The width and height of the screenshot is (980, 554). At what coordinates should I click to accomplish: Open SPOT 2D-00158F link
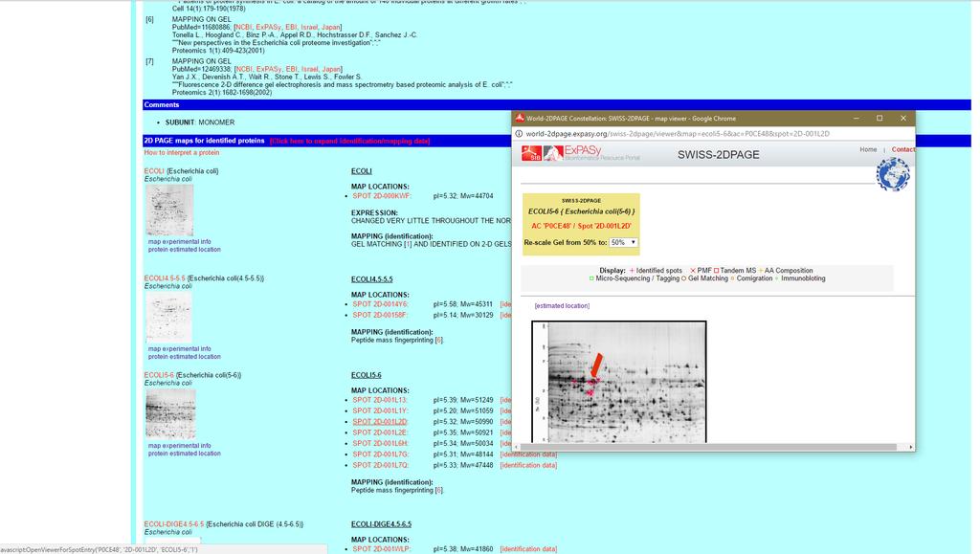tap(381, 316)
